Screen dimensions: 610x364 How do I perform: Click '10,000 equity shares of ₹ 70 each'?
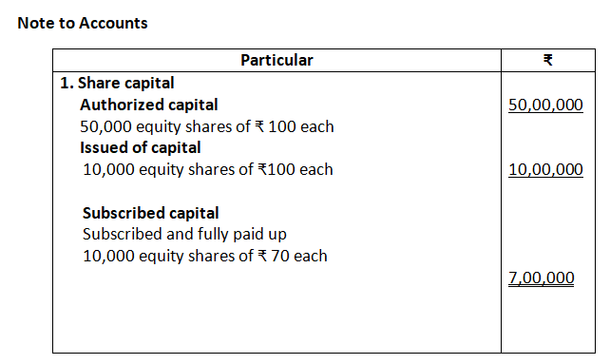(205, 256)
